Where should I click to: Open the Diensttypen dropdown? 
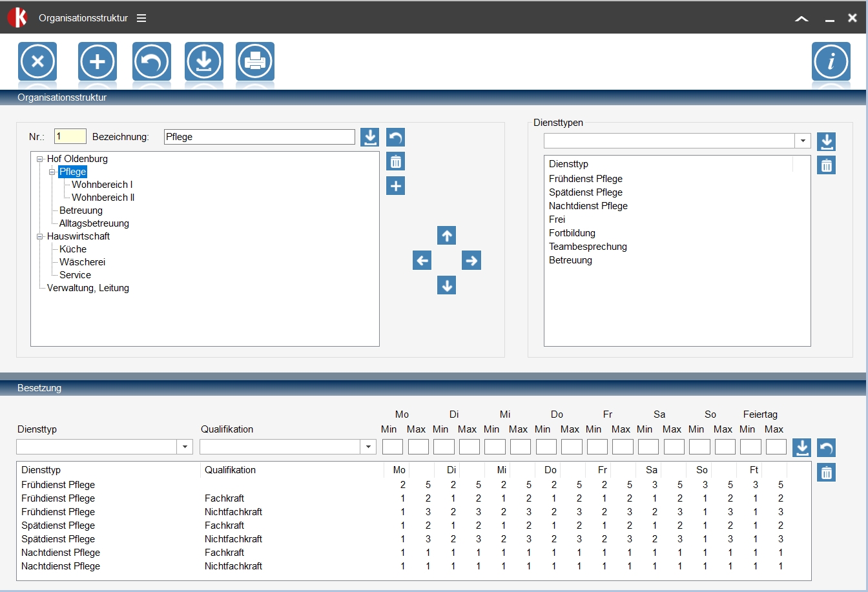click(x=803, y=141)
